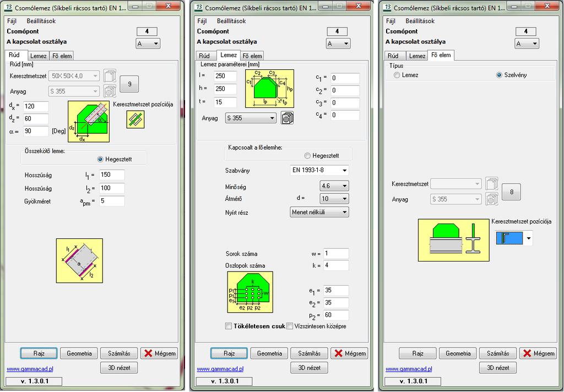Select Hegesztett radio in left window

tap(100, 159)
